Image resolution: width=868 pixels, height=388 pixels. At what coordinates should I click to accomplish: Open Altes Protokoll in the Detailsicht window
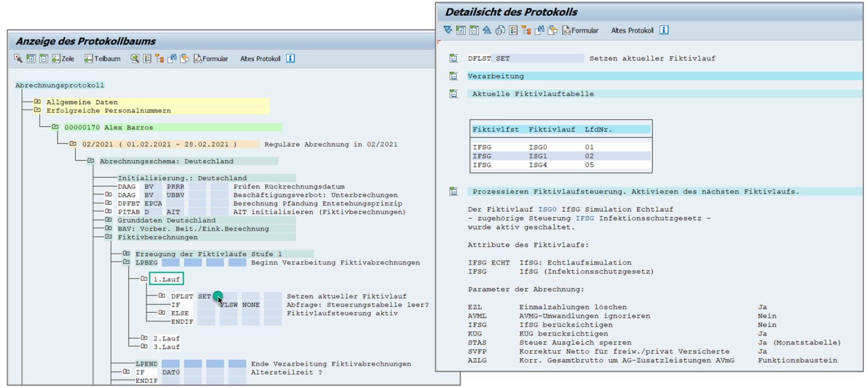click(632, 30)
